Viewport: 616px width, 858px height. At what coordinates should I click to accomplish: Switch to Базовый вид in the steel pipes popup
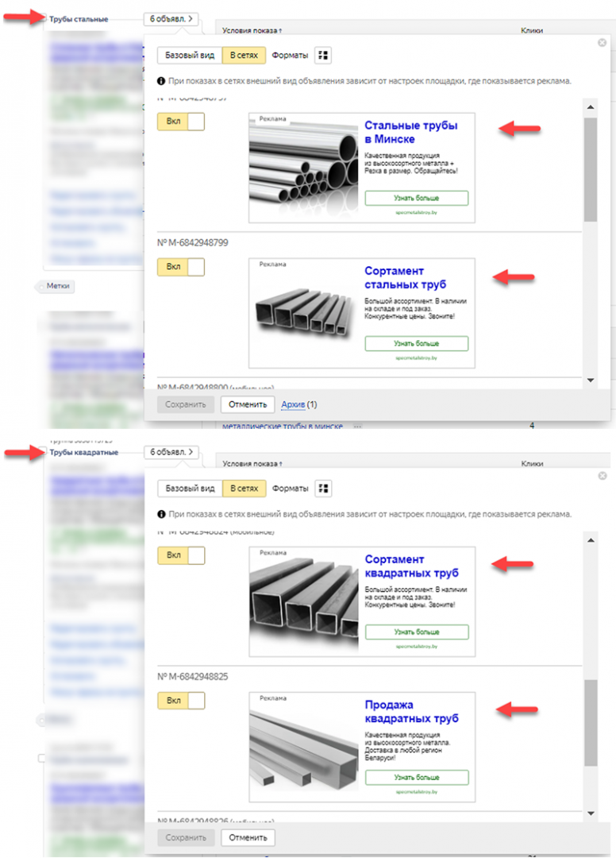(189, 56)
